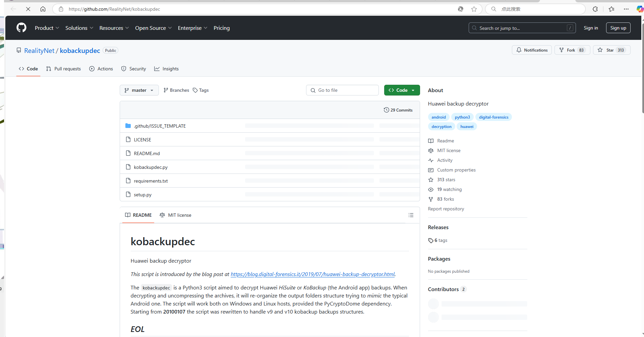Expand the Open Source menu
Image resolution: width=644 pixels, height=337 pixels.
153,28
